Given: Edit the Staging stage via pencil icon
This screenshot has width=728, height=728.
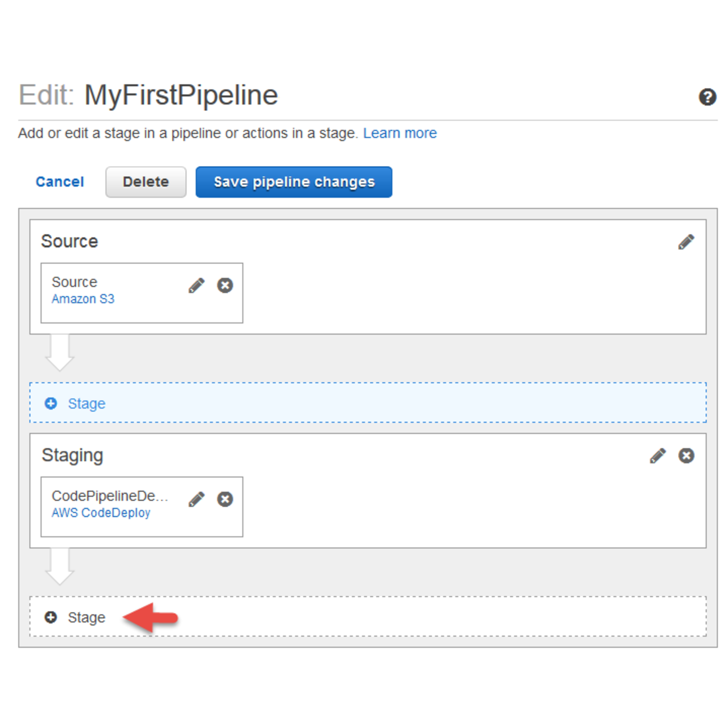Looking at the screenshot, I should (x=657, y=456).
